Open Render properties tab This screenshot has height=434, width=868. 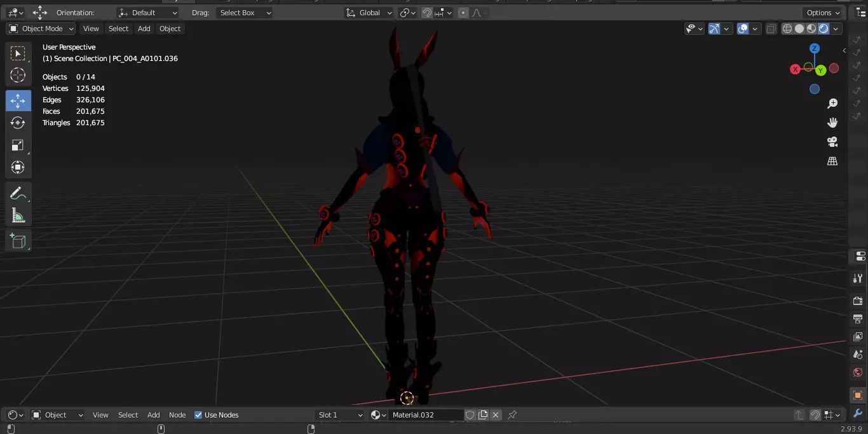(858, 301)
